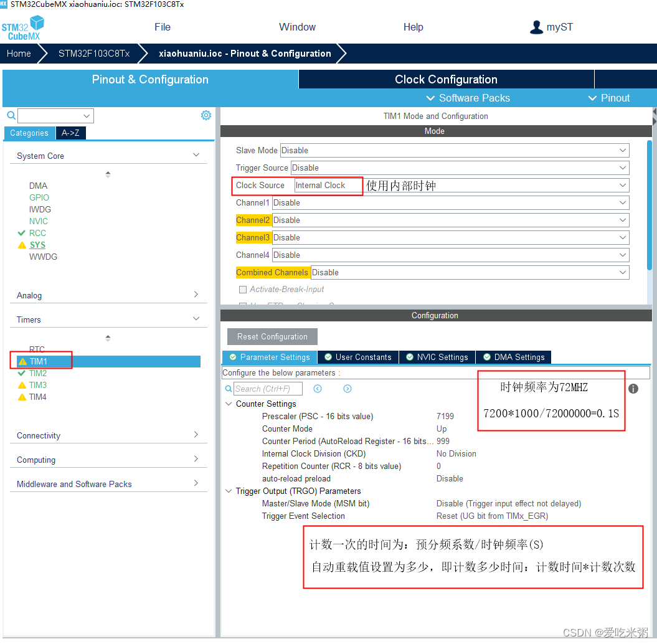This screenshot has height=644, width=657.
Task: Open the Trigger Source dropdown
Action: (x=460, y=168)
